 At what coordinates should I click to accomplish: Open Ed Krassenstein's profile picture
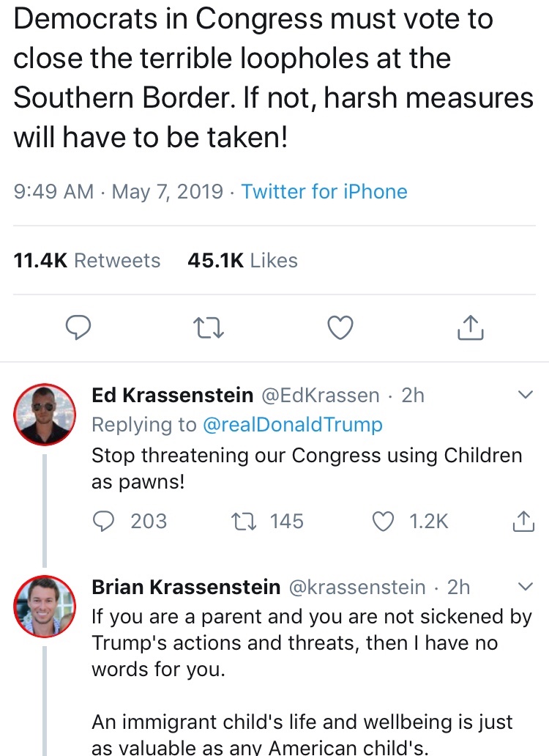tap(45, 415)
